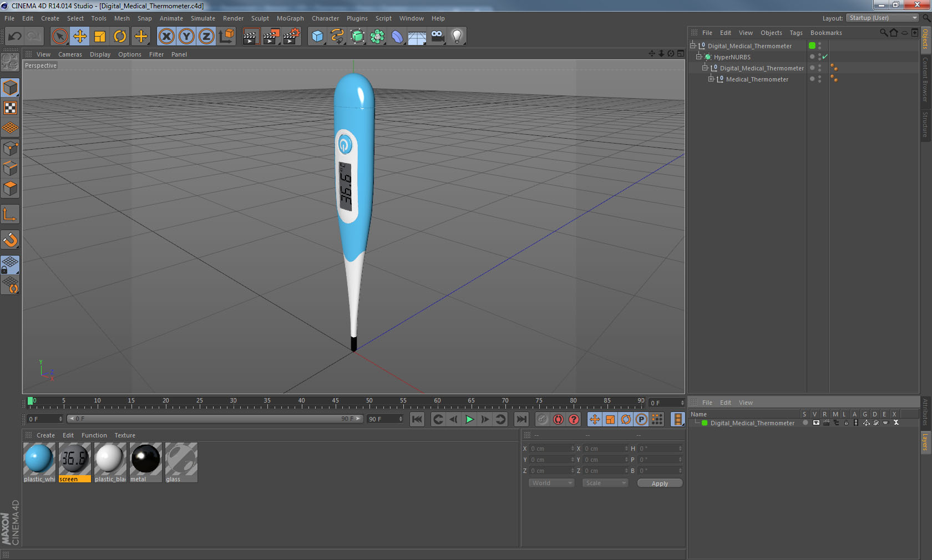Add a floor environment object
Screen dimensions: 932x560
(417, 37)
